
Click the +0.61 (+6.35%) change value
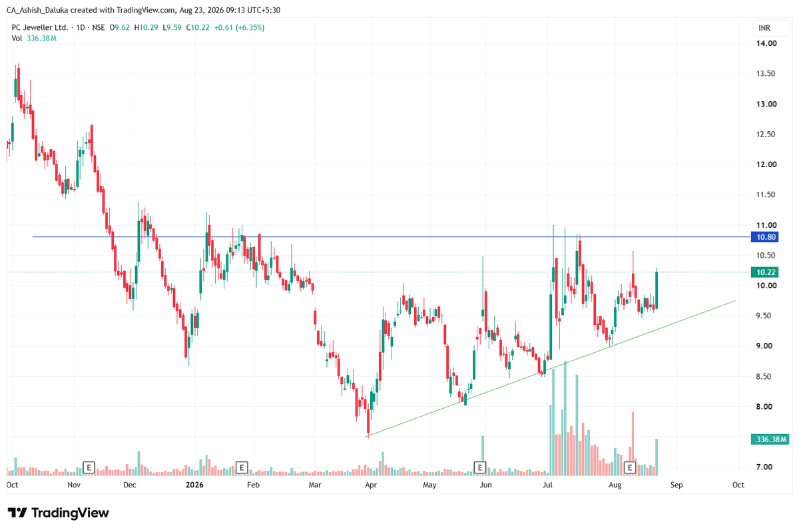pos(240,27)
